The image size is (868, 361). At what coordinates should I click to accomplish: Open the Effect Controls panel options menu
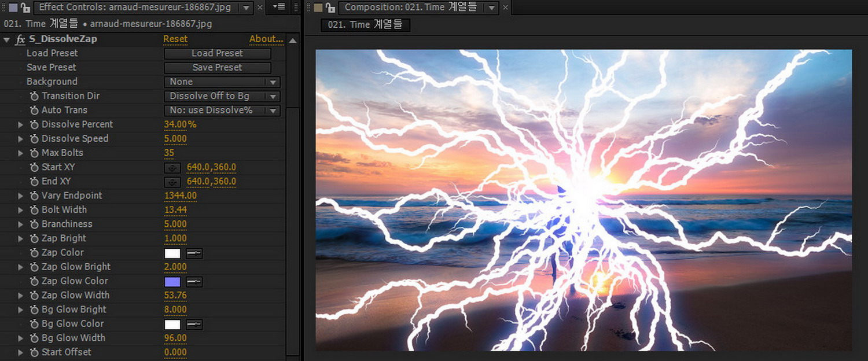click(279, 7)
